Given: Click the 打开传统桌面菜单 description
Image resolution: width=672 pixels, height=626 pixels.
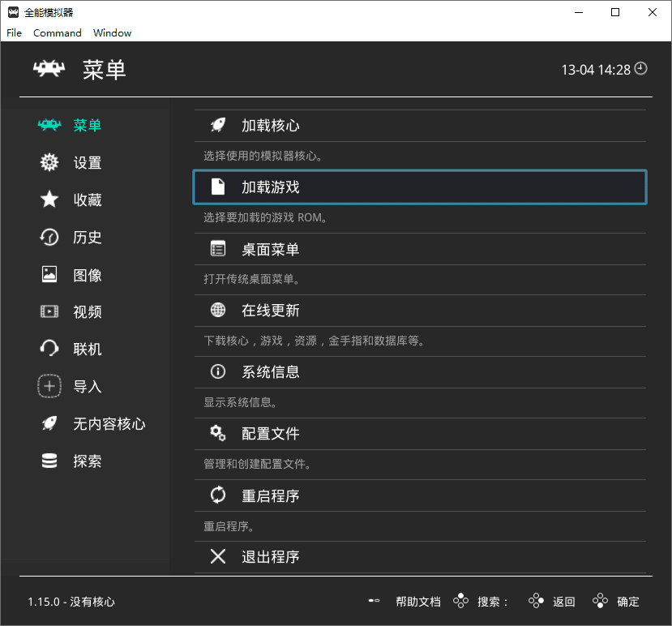Looking at the screenshot, I should [251, 279].
